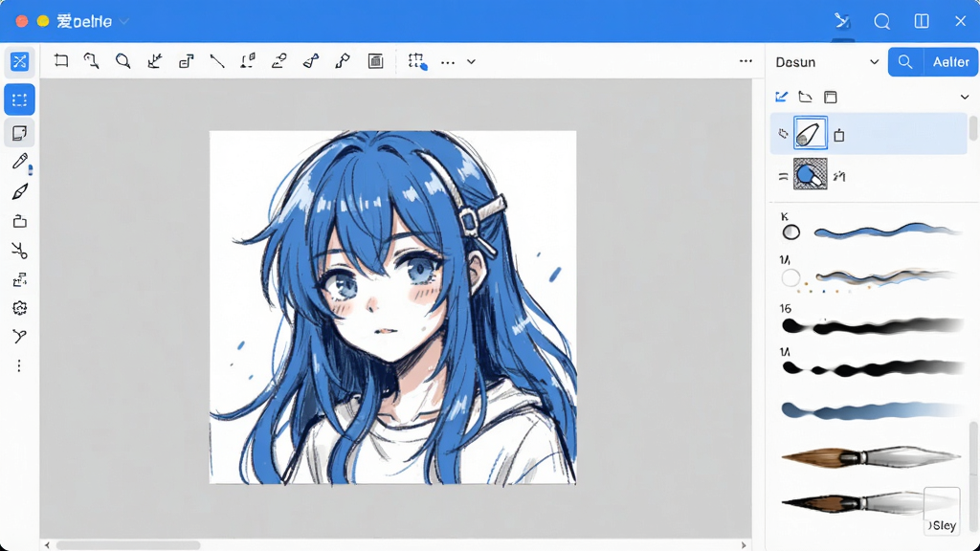Expand the chevron right of the panel tabs
The width and height of the screenshot is (980, 551).
point(965,97)
